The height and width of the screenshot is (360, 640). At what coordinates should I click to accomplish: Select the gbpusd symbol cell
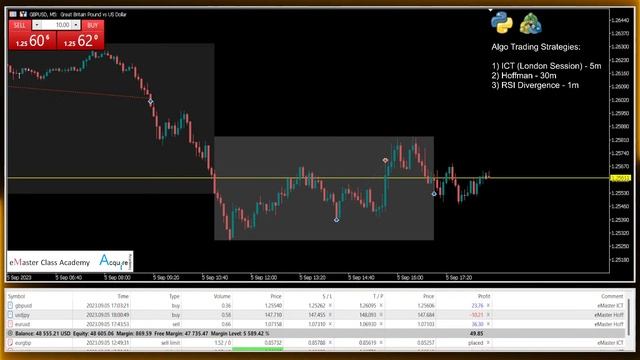pyautogui.click(x=23, y=305)
